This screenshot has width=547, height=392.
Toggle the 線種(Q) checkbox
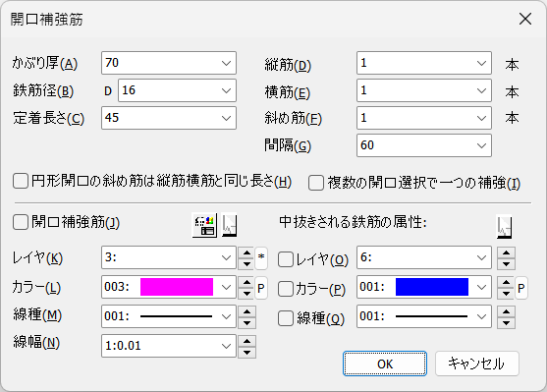pyautogui.click(x=286, y=318)
